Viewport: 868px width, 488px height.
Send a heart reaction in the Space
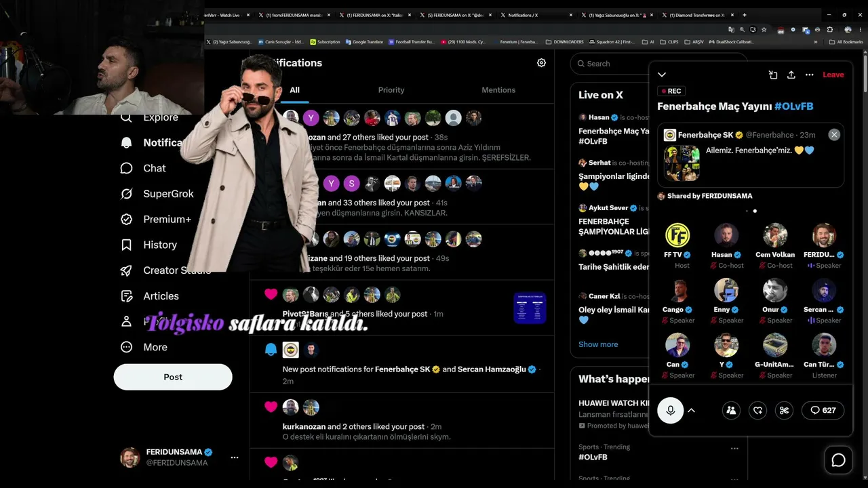tap(758, 410)
